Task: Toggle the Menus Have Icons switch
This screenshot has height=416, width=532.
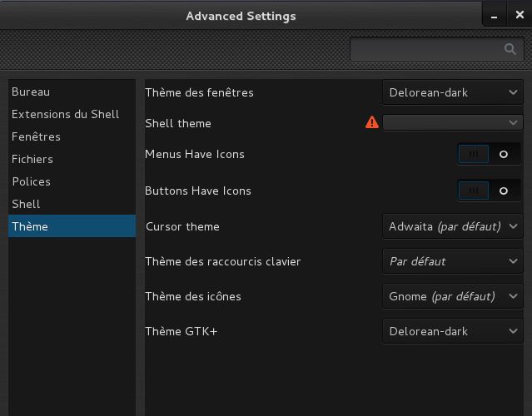Action: click(489, 154)
